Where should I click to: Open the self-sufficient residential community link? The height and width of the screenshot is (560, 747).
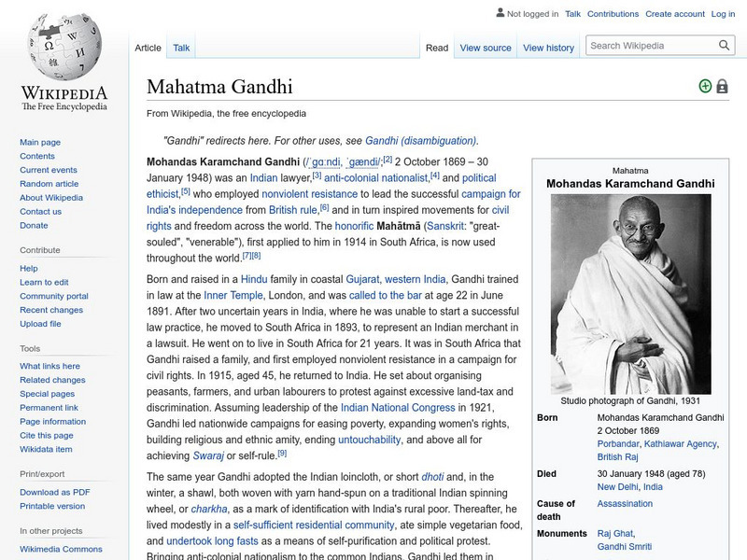(314, 525)
